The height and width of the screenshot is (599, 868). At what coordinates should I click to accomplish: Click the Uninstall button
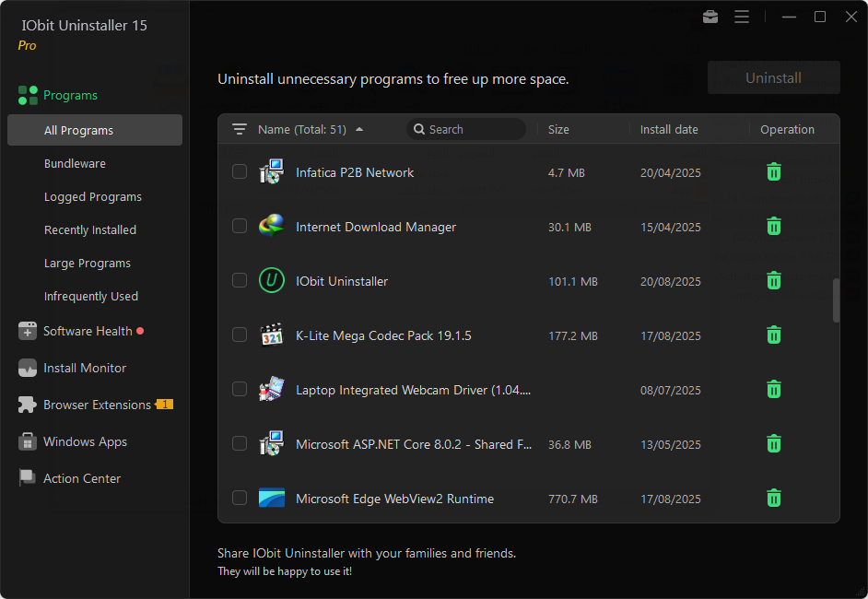(773, 78)
